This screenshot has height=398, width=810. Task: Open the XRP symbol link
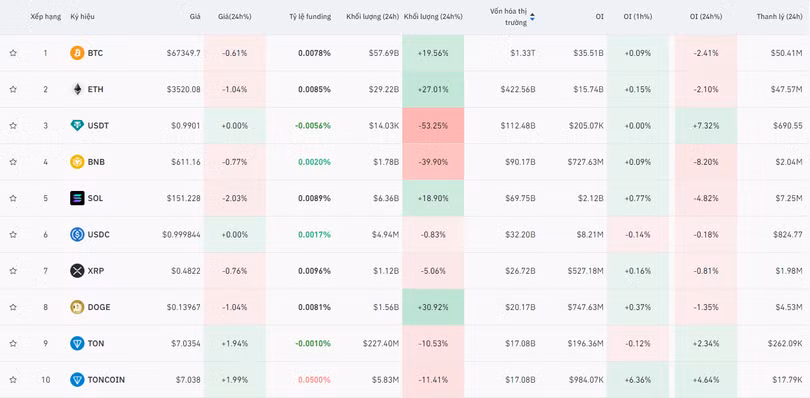96,271
